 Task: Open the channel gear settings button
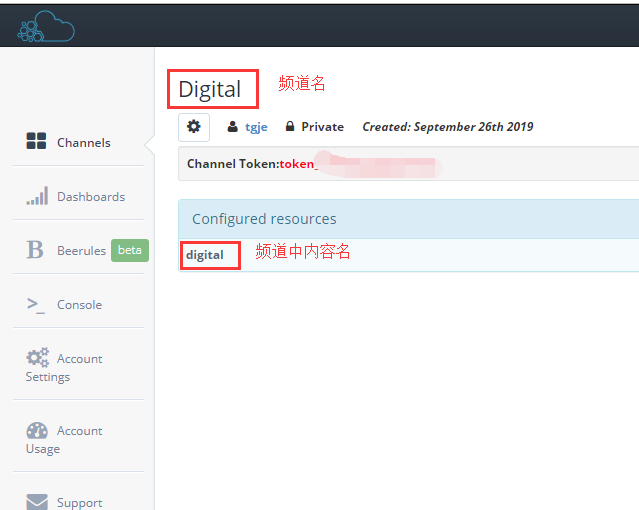(194, 127)
